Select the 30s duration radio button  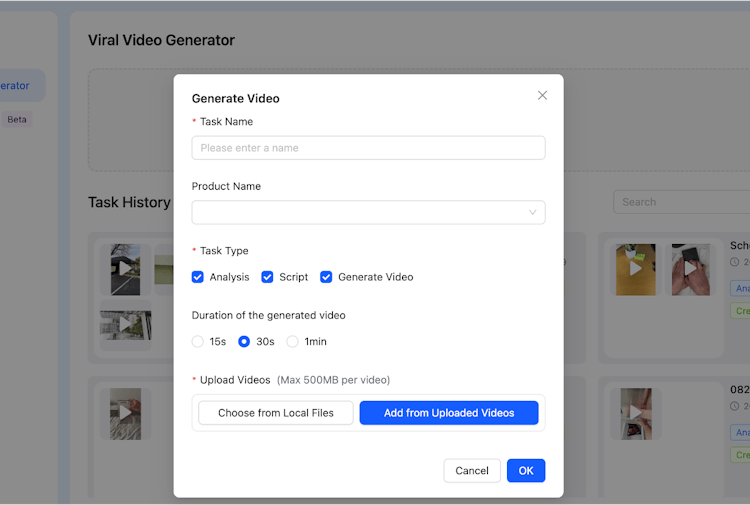(244, 342)
